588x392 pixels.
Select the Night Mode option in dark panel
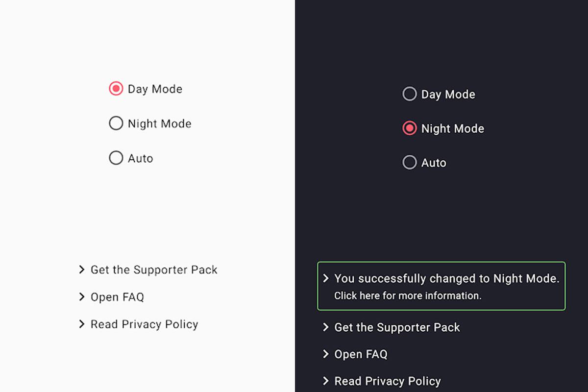pos(410,128)
